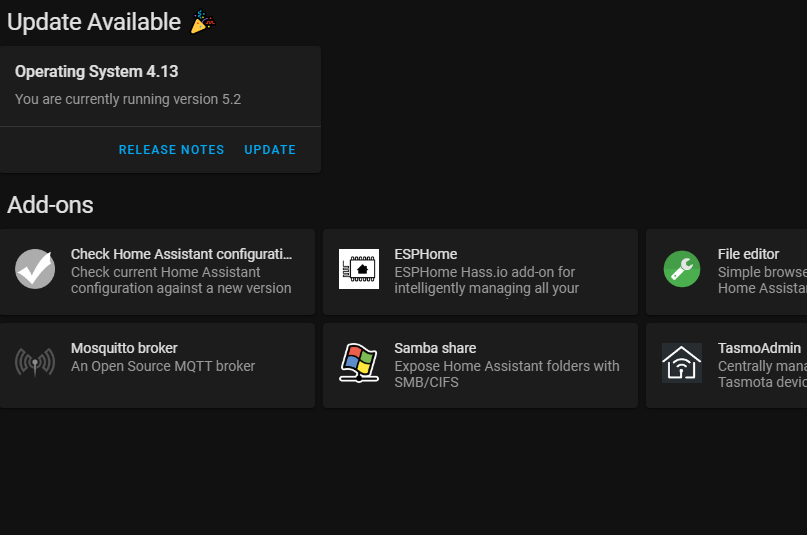Click the Add-ons section heading
807x535 pixels.
pos(50,205)
